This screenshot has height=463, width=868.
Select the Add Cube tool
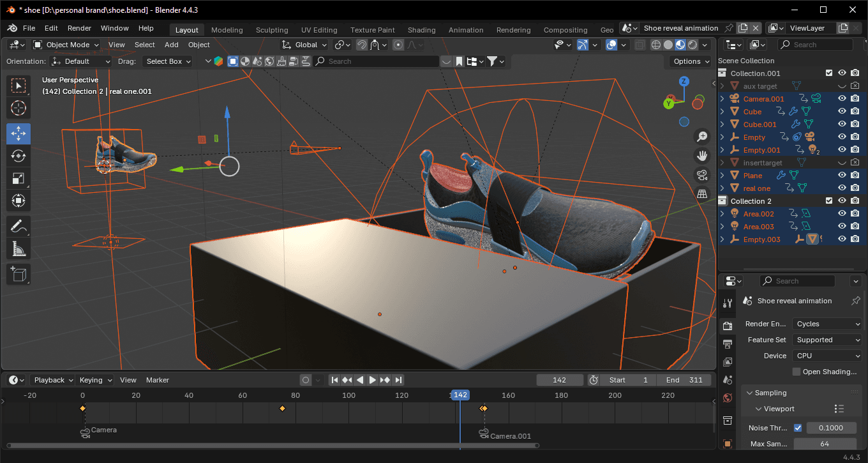[19, 274]
